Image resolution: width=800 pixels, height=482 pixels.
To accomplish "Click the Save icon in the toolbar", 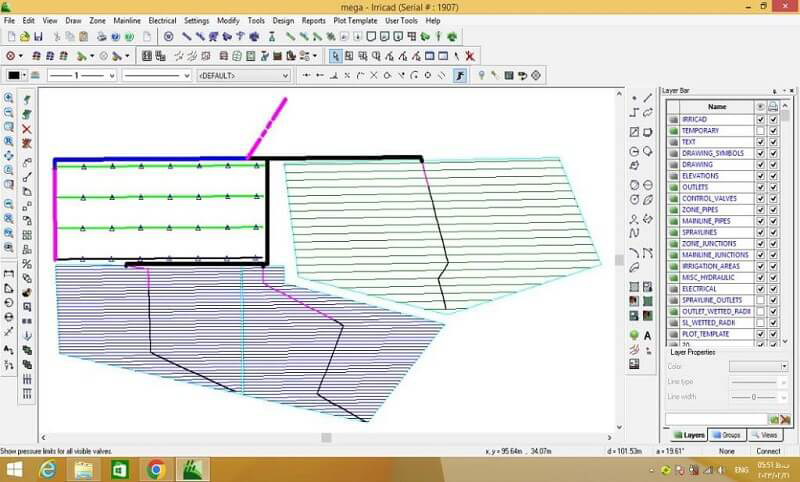I will point(39,37).
